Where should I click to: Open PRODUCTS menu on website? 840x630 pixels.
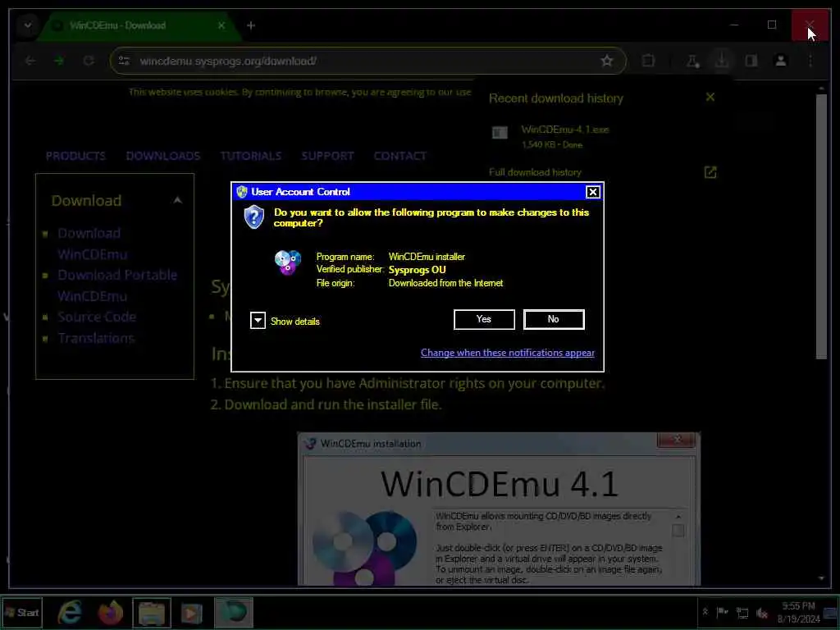coord(75,156)
